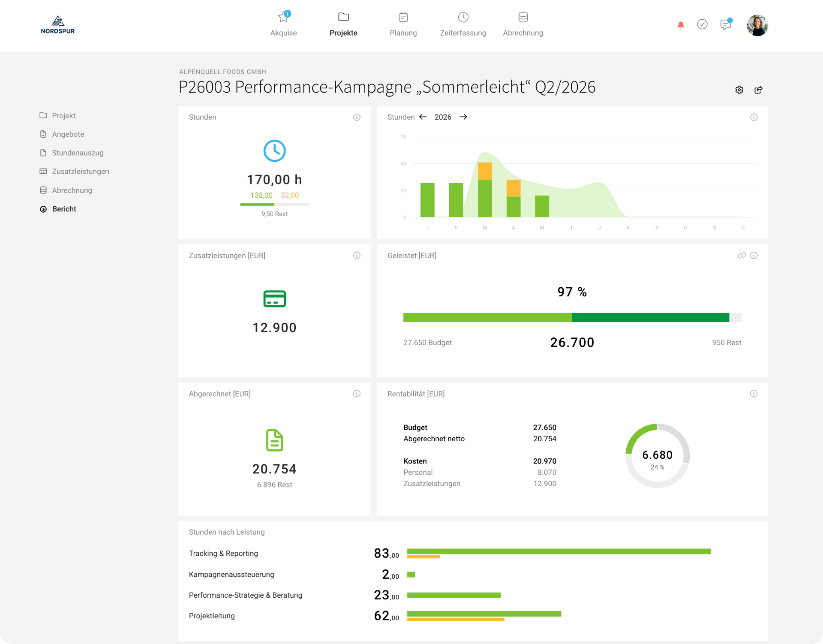This screenshot has height=644, width=823.
Task: Click the Geleistet budget progress bar
Action: click(x=572, y=317)
